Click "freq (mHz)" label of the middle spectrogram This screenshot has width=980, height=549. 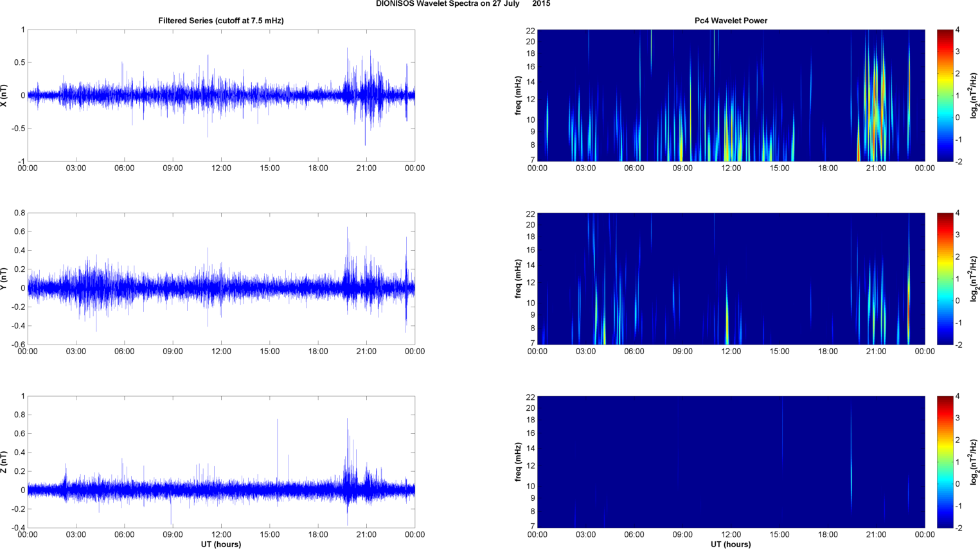518,279
